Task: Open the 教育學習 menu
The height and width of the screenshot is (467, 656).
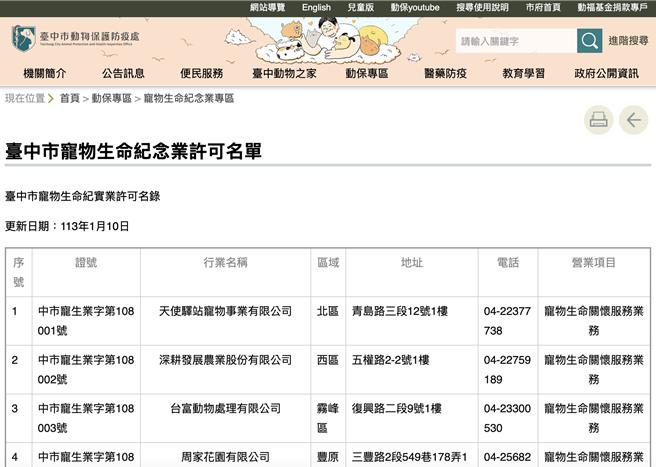Action: [x=523, y=73]
